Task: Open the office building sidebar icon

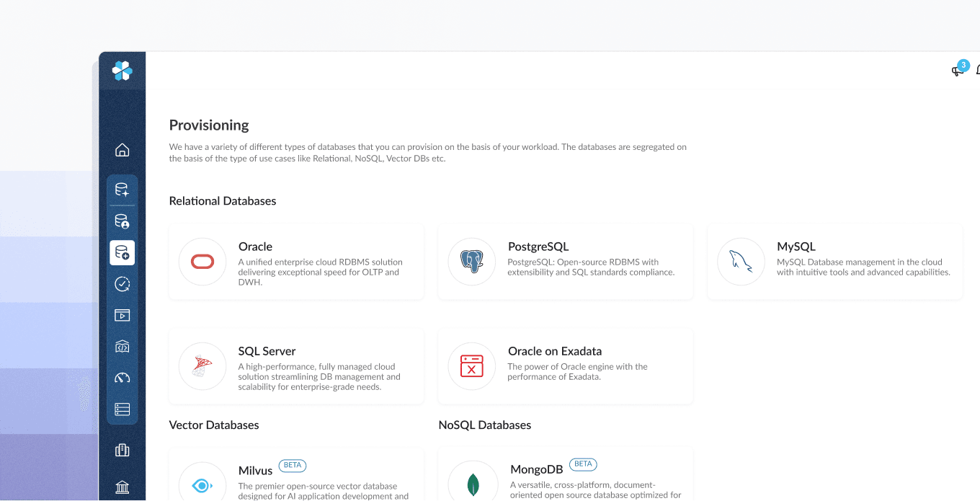Action: click(x=122, y=451)
